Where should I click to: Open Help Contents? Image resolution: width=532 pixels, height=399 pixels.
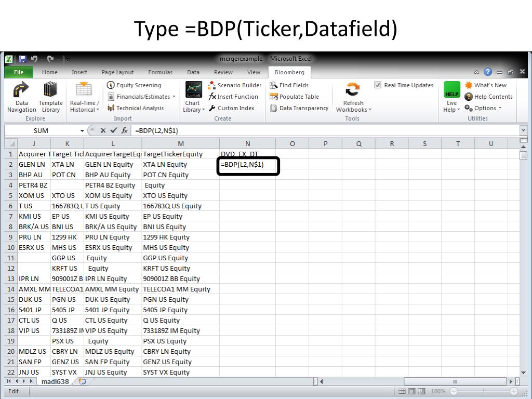click(x=488, y=97)
